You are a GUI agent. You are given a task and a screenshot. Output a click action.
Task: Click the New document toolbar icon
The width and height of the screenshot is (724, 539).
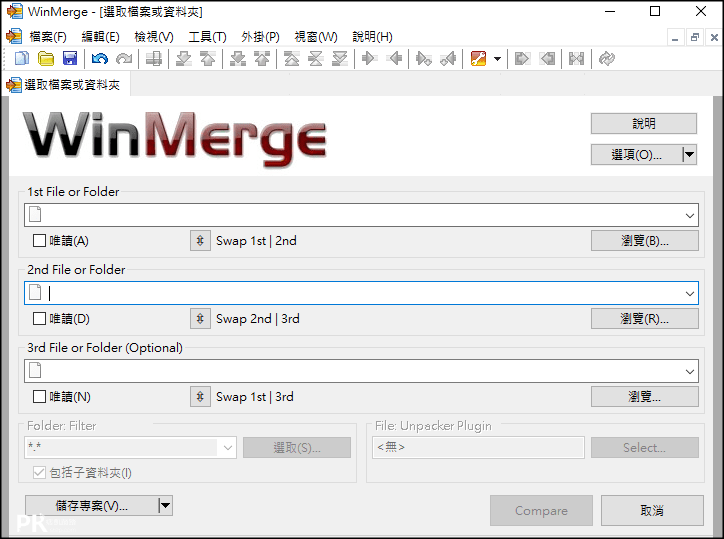(22, 59)
